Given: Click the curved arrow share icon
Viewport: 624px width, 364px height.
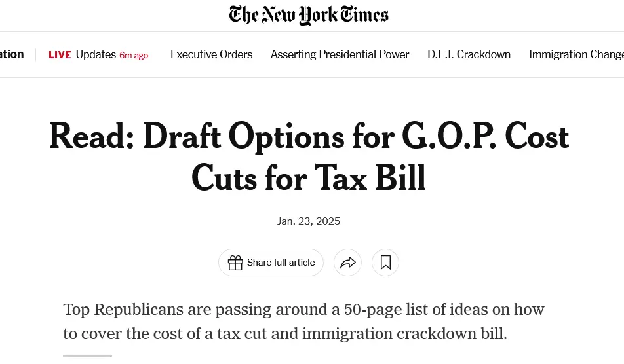Looking at the screenshot, I should [x=347, y=263].
